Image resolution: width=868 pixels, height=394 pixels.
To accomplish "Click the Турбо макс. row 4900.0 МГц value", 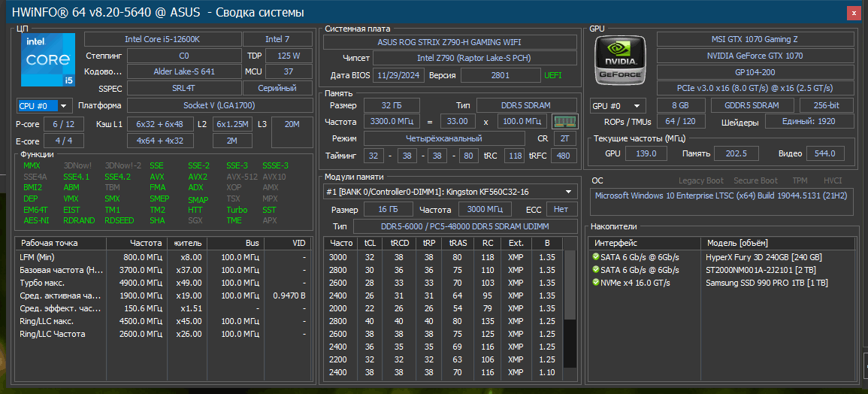I will pyautogui.click(x=142, y=283).
